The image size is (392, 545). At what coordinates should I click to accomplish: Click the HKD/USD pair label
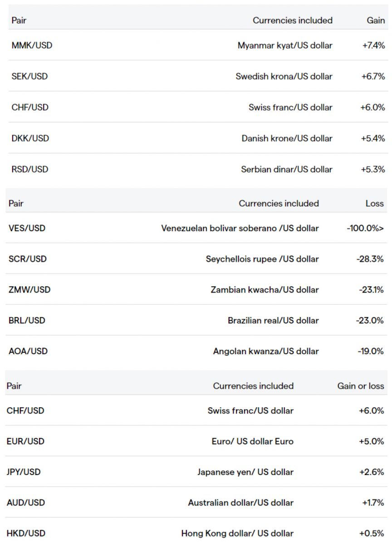coord(26,533)
